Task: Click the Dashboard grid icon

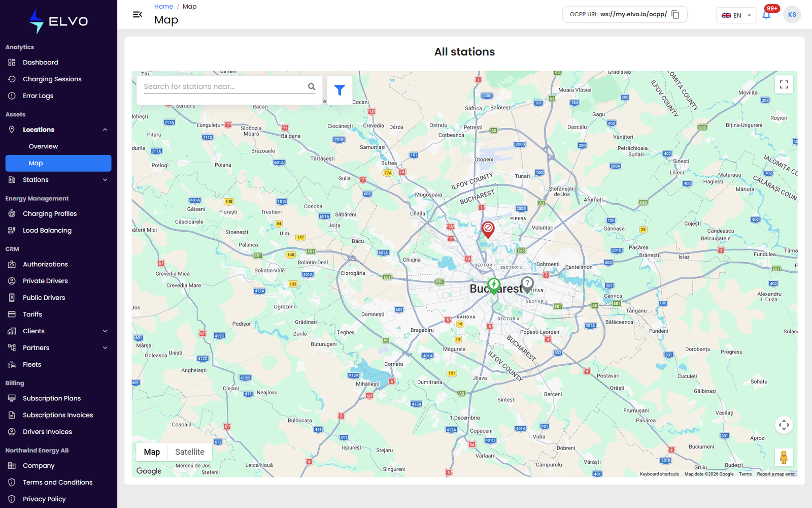Action: click(x=12, y=62)
